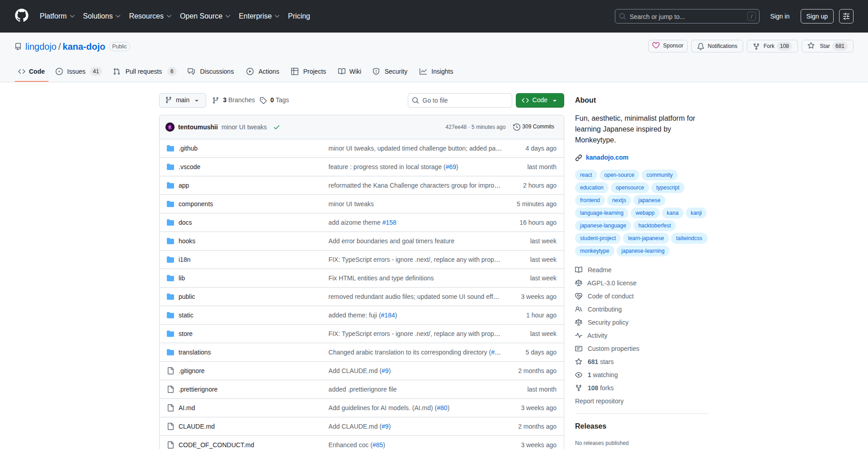The width and height of the screenshot is (868, 449).
Task: Click the Sponsor heart button
Action: click(668, 46)
